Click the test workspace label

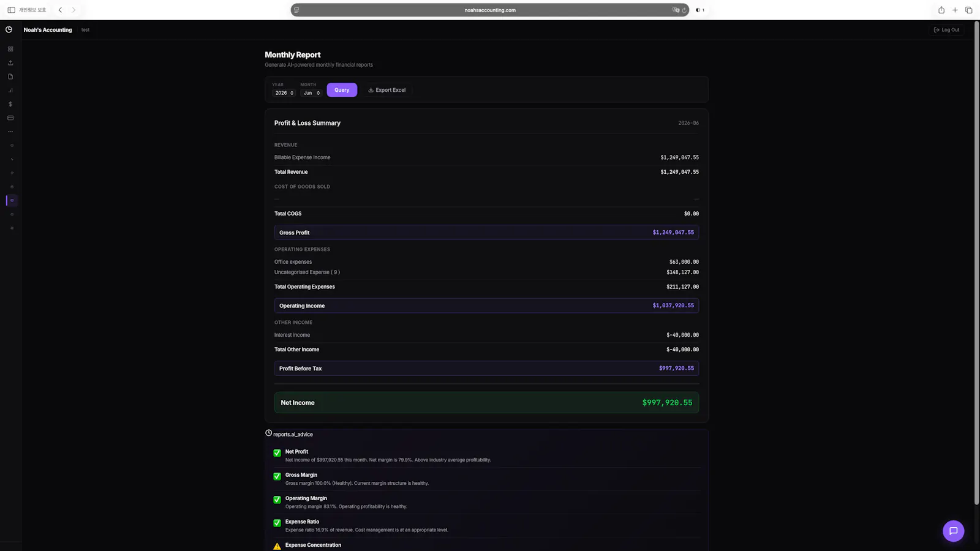coord(85,30)
